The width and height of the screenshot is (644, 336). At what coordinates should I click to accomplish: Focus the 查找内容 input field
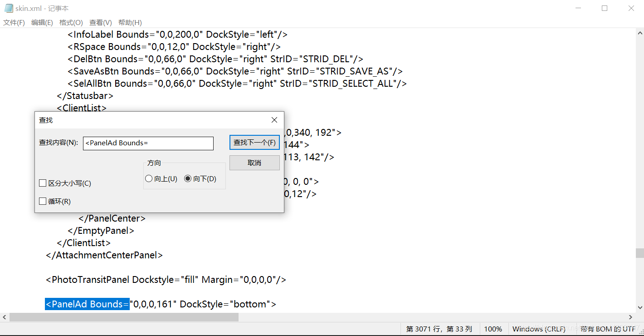pos(148,143)
